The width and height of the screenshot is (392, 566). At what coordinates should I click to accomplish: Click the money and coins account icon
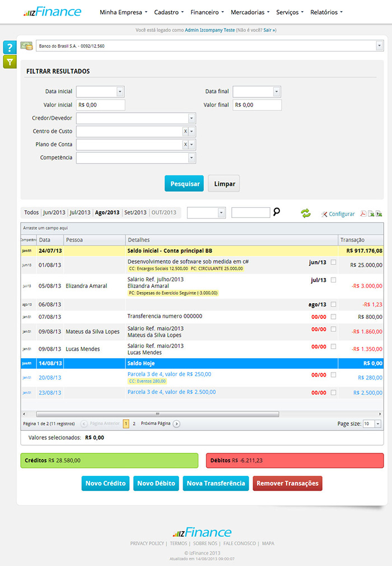click(x=26, y=45)
